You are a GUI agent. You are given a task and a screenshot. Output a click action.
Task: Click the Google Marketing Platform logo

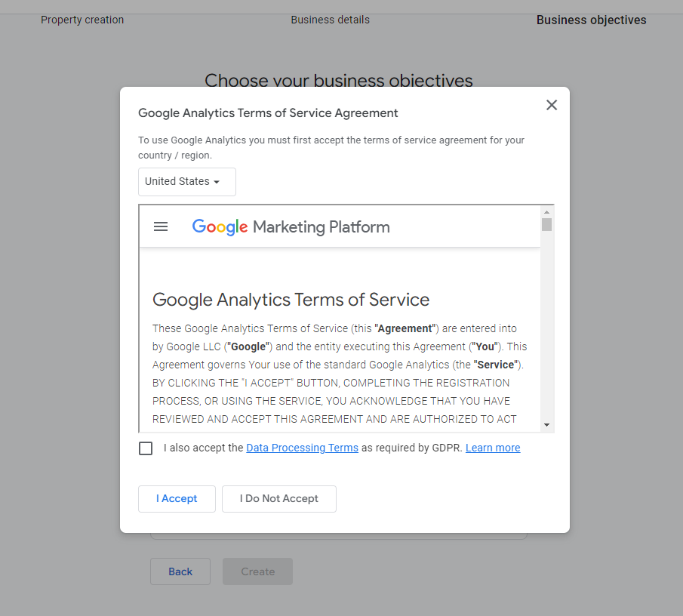(x=291, y=226)
